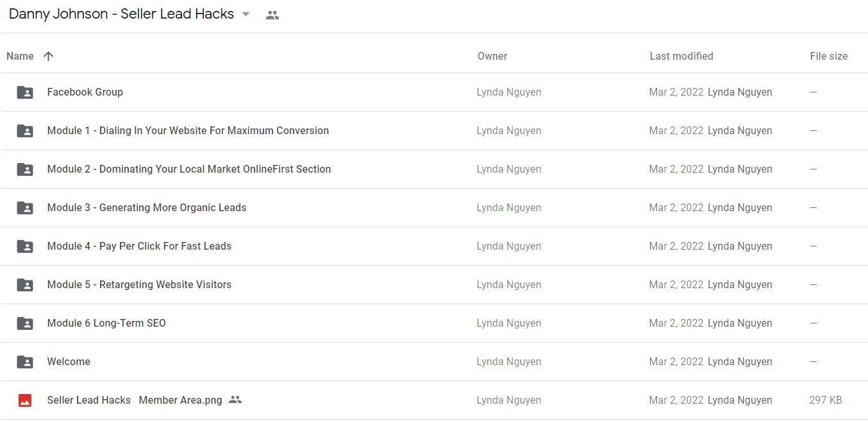Click the Module 4 shared folder icon

(x=25, y=246)
